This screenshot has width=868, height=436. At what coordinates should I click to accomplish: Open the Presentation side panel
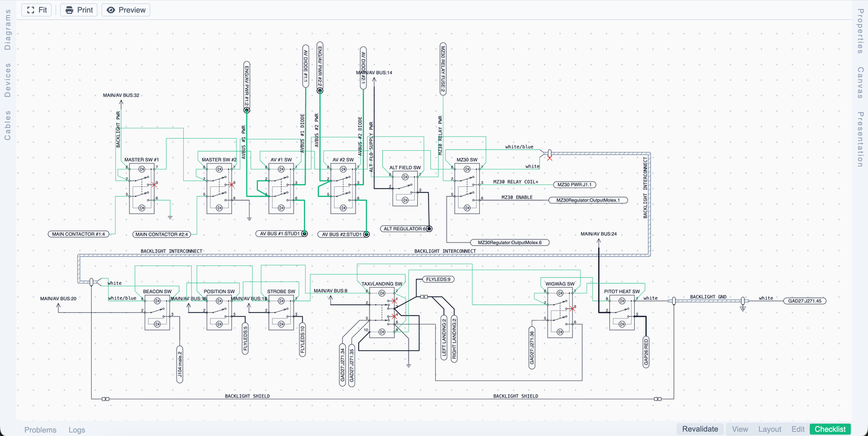pyautogui.click(x=860, y=139)
